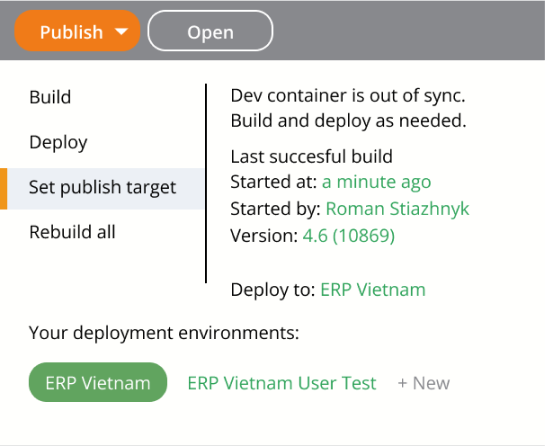This screenshot has width=545, height=446.
Task: Click the Roman Stiazhnyk user link
Action: click(397, 209)
